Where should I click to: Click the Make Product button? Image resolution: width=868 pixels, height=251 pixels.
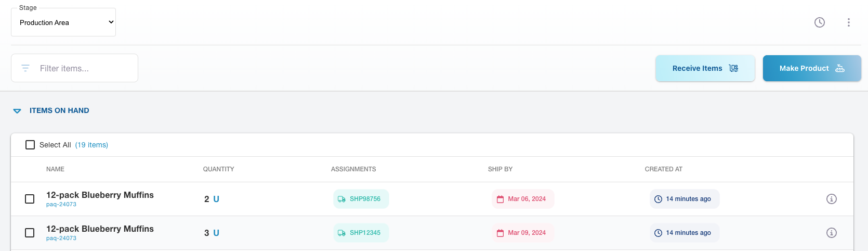(x=811, y=68)
